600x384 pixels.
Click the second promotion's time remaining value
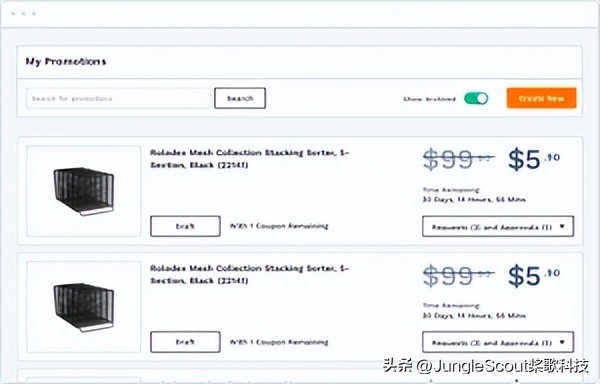click(x=474, y=316)
